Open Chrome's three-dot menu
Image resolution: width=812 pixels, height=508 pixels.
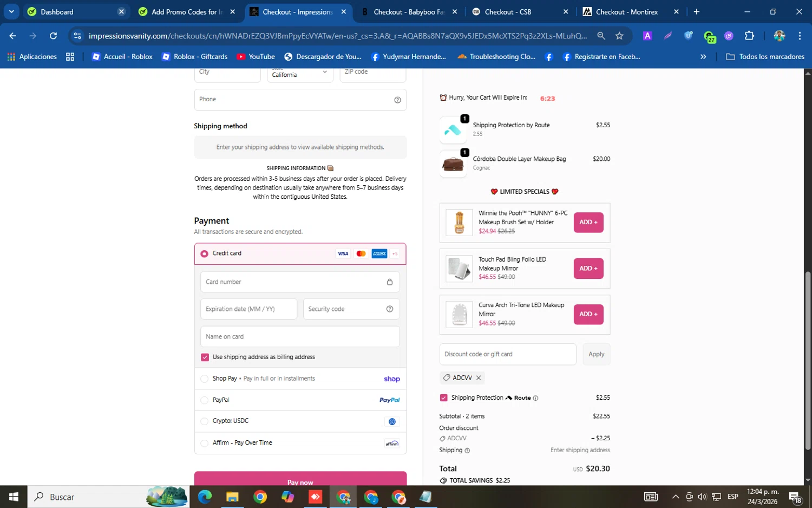[x=800, y=36]
